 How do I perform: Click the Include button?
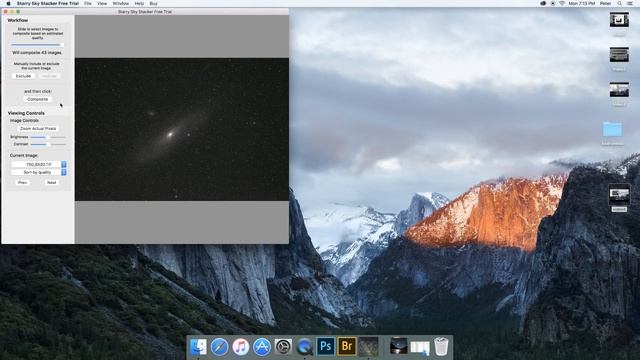click(49, 76)
